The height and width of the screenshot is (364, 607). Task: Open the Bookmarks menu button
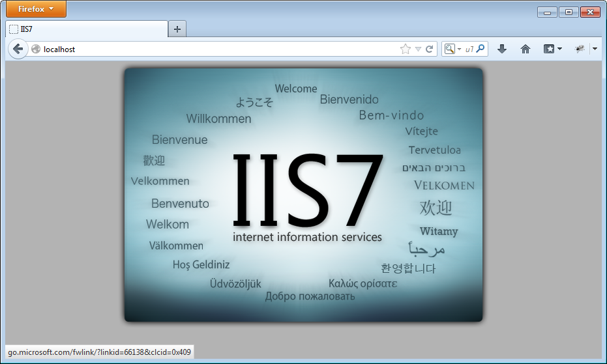coord(549,49)
